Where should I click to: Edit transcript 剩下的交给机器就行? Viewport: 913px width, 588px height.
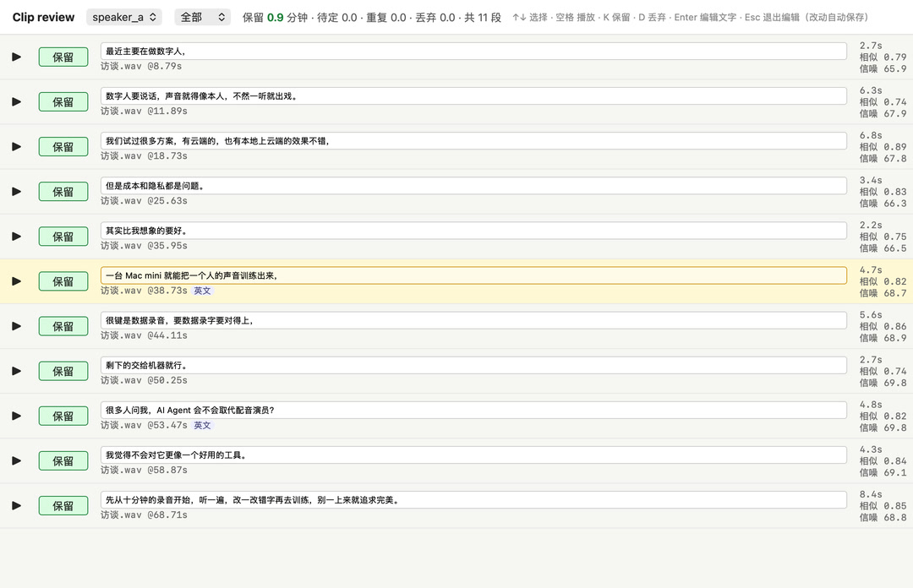pos(473,364)
